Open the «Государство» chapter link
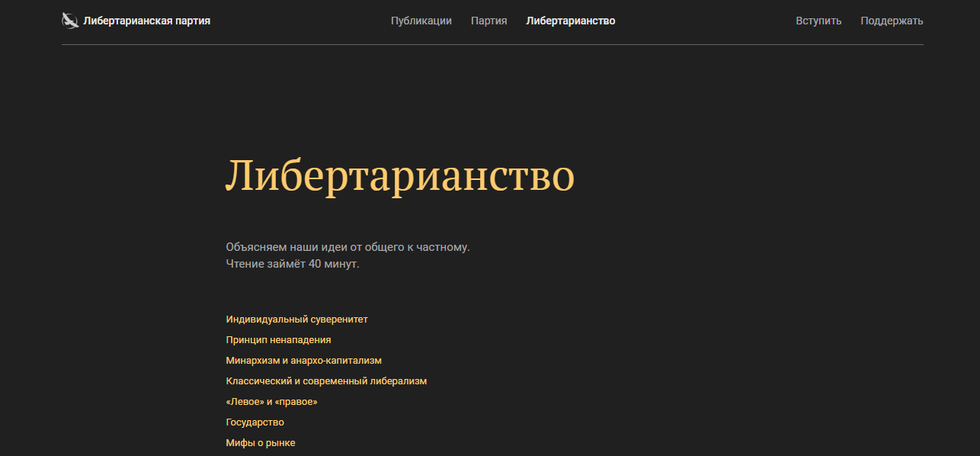The width and height of the screenshot is (980, 456). tap(255, 422)
